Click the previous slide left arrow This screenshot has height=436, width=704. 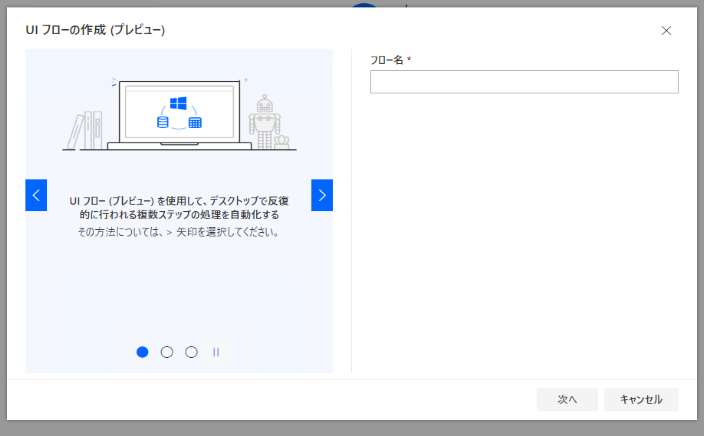pyautogui.click(x=36, y=195)
